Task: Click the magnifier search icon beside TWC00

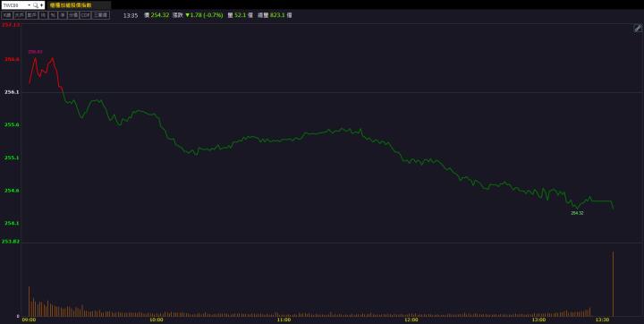Action: [x=36, y=5]
